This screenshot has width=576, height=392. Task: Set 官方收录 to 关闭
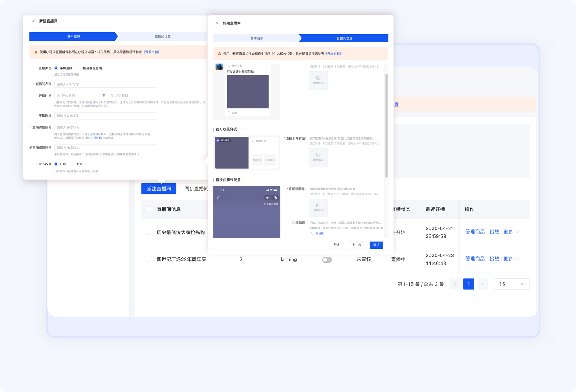[x=73, y=164]
